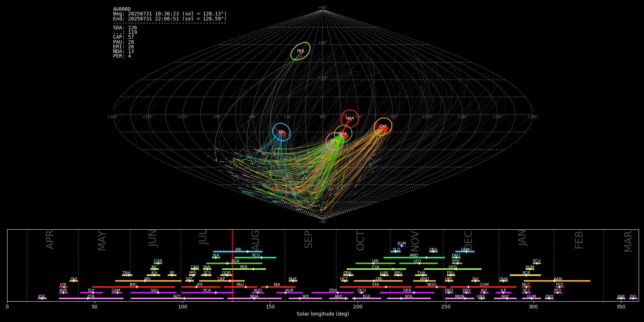Click the NDA: 13 count in the legend
This screenshot has width=644, height=322.
(123, 52)
